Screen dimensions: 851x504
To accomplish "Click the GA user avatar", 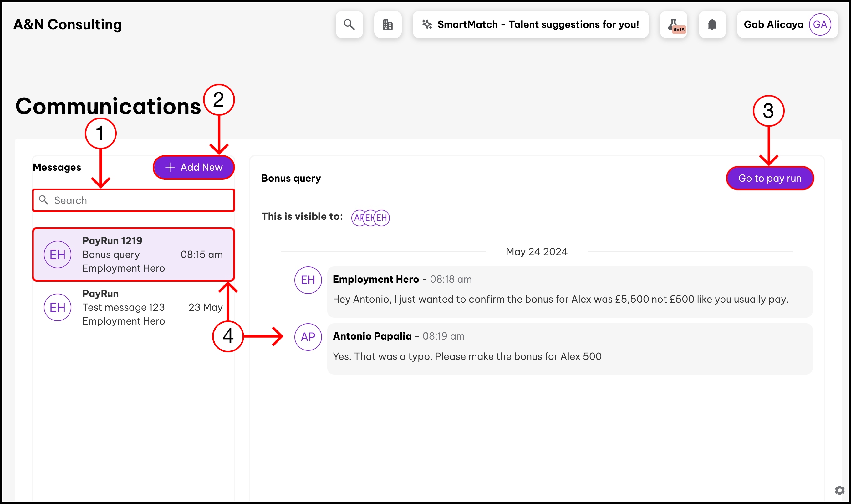I will tap(820, 24).
